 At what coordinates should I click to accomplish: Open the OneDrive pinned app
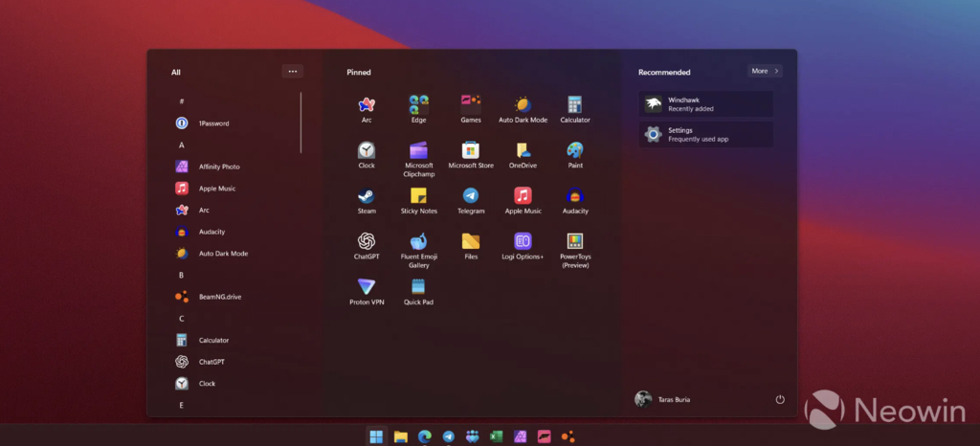coord(523,155)
